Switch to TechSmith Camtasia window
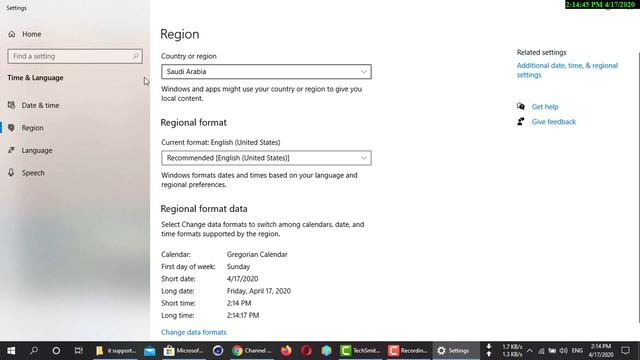The height and width of the screenshot is (360, 640). coord(360,351)
